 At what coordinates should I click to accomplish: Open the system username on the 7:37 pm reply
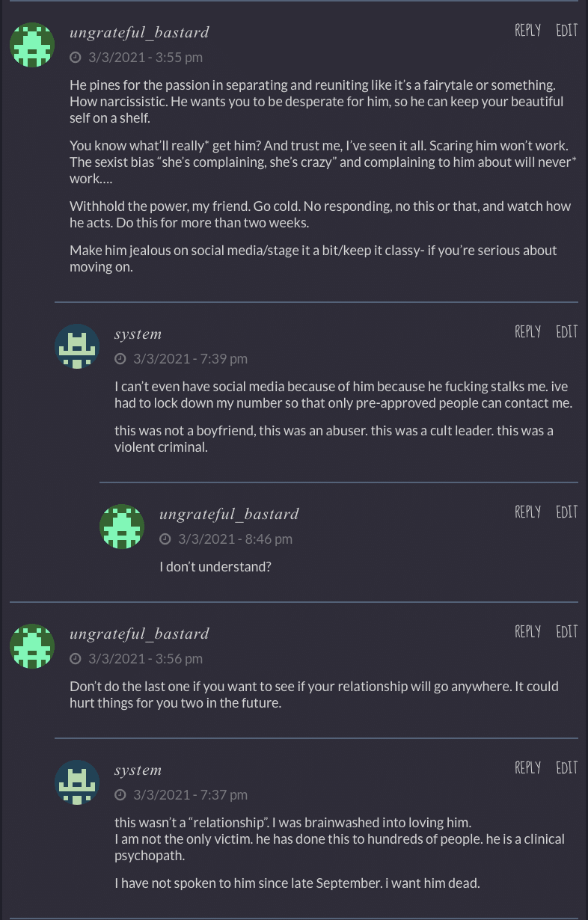pos(138,770)
